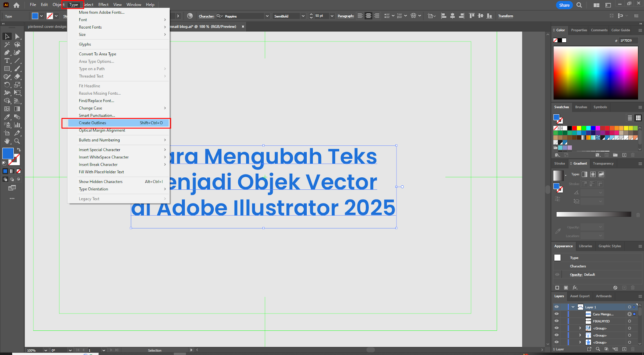The height and width of the screenshot is (355, 644).
Task: Open the Transparency tab
Action: 603,164
